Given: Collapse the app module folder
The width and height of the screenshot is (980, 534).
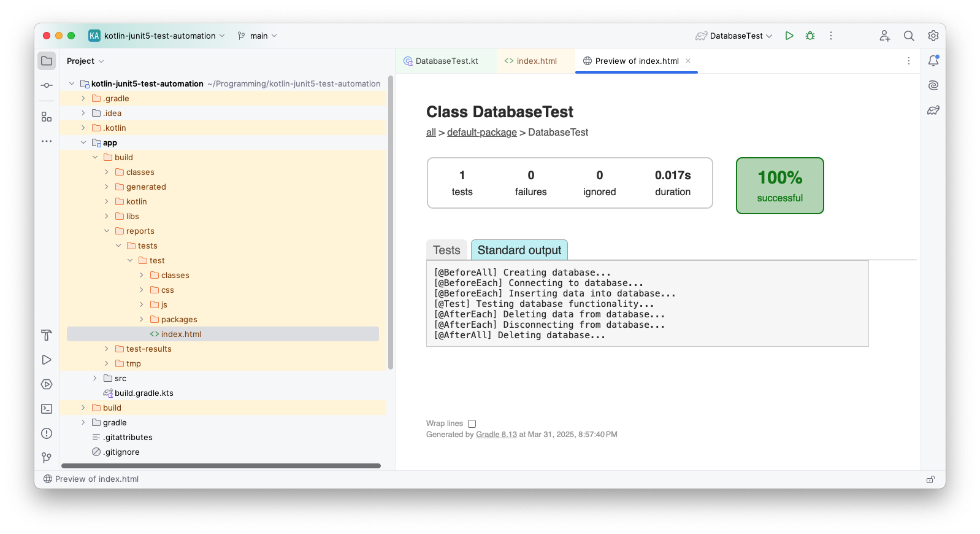Looking at the screenshot, I should pyautogui.click(x=83, y=142).
